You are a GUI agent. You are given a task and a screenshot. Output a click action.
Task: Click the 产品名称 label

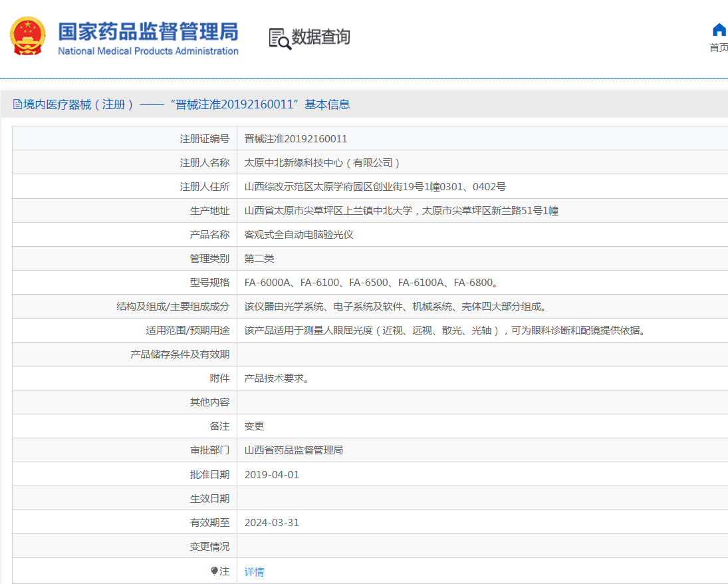click(209, 235)
